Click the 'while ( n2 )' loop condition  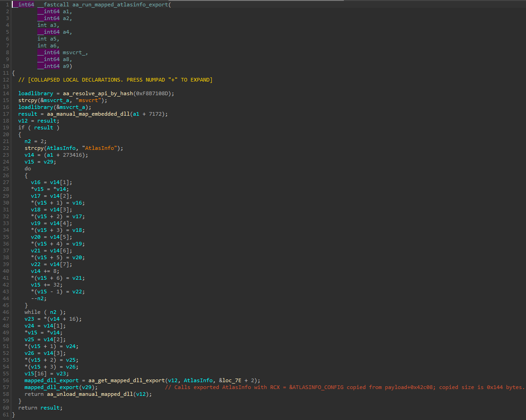pyautogui.click(x=45, y=312)
